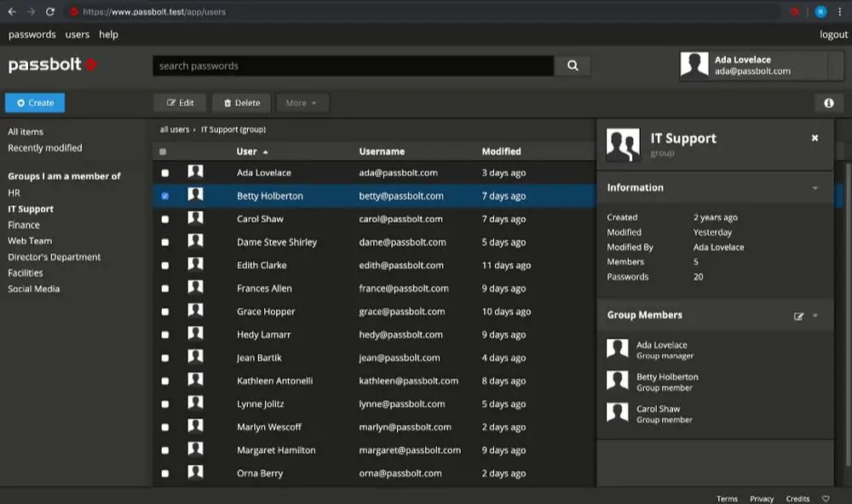Click the browser address bar
852x504 pixels.
(x=423, y=11)
